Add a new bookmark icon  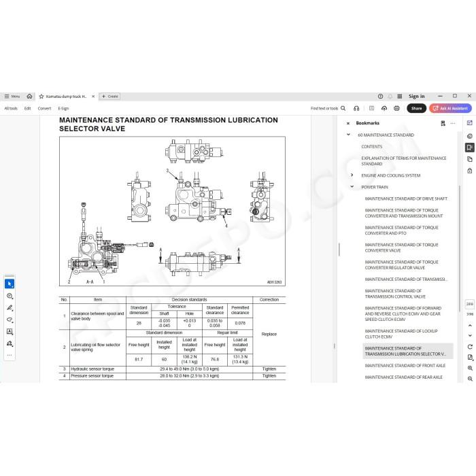(443, 123)
